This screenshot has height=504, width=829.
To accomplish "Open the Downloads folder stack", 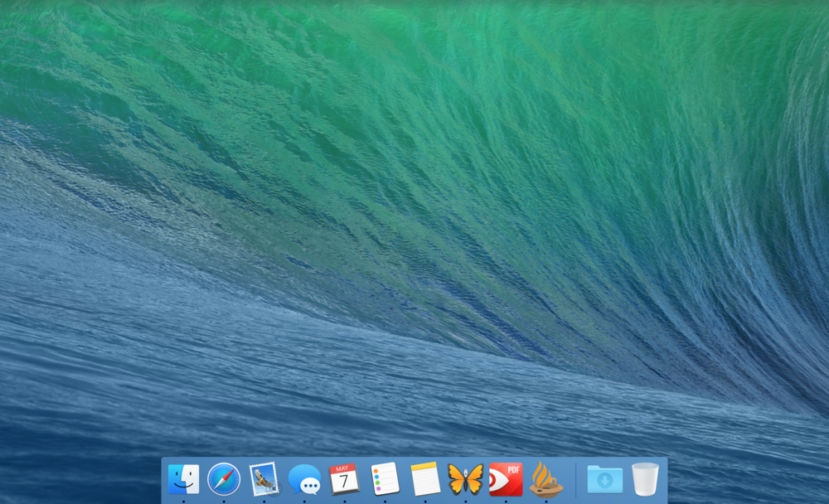I will coord(604,479).
